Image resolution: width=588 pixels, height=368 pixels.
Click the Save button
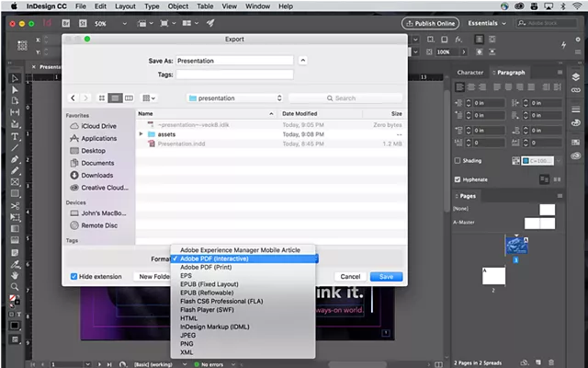(386, 276)
